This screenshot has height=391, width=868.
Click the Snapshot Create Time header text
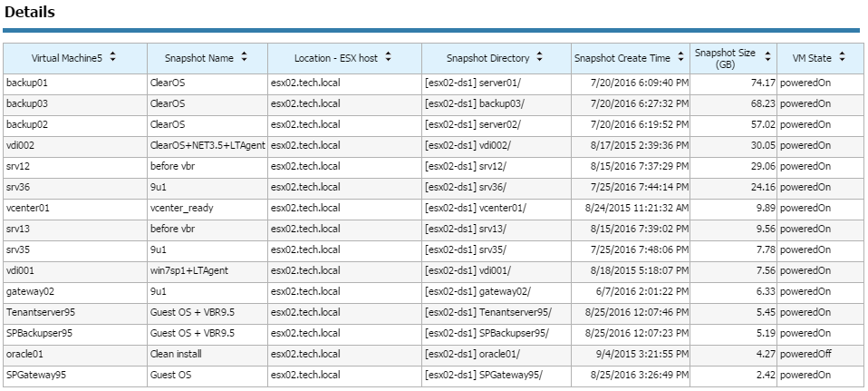622,58
